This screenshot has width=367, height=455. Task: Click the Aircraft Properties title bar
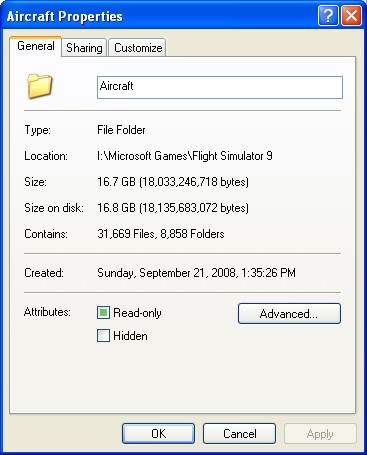point(160,16)
